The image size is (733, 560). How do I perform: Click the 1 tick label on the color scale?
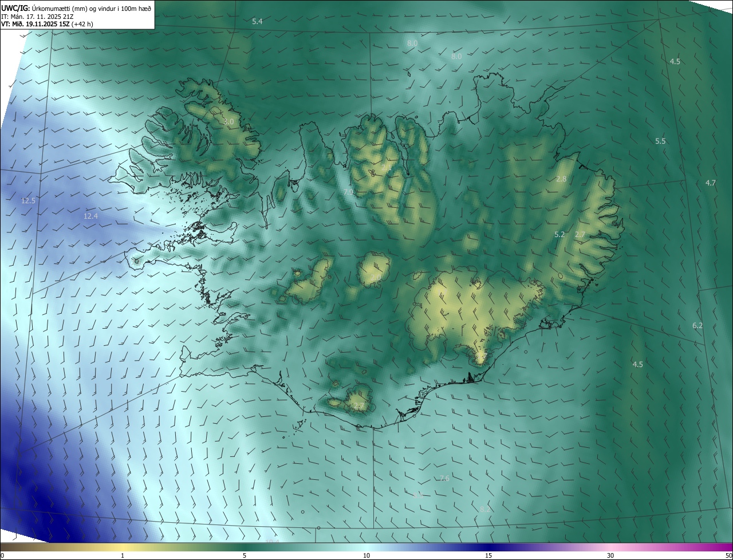(123, 556)
